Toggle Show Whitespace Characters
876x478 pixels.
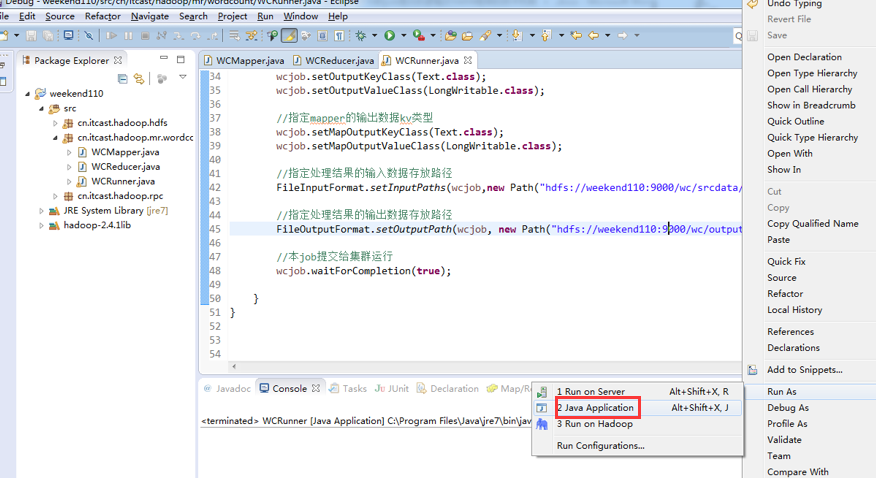click(339, 36)
